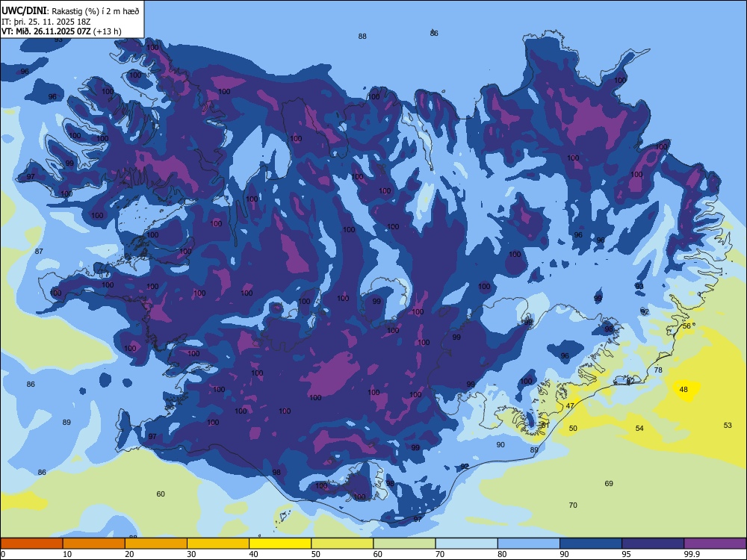Viewport: 747px width, 560px height.
Task: Click the "90" humidity value on the map
Action: (x=500, y=445)
